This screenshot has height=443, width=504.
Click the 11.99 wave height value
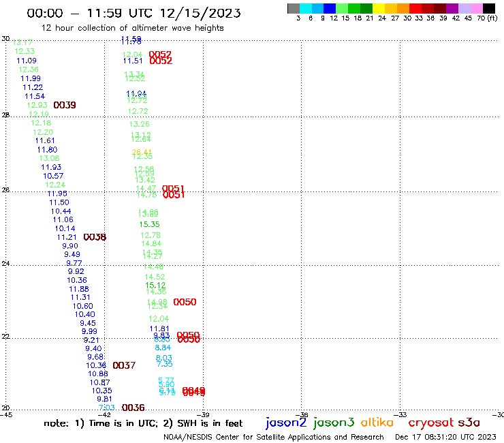[31, 78]
